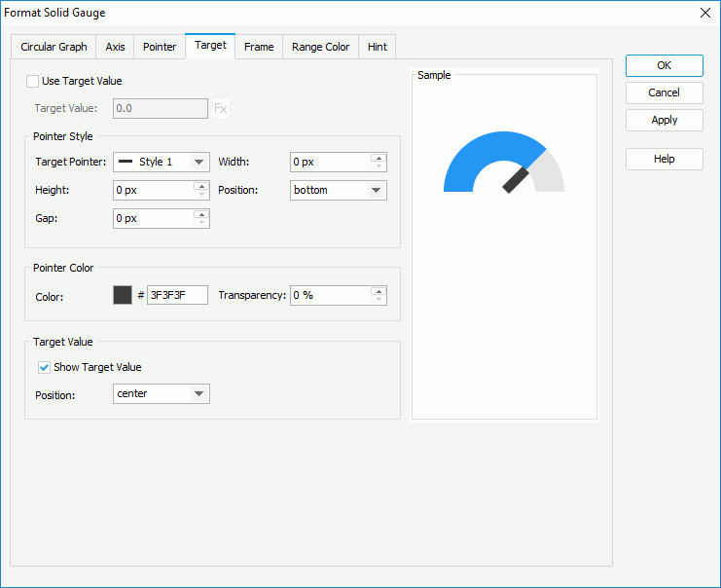The height and width of the screenshot is (588, 721).
Task: Decrease the Height spinner value
Action: pos(201,195)
